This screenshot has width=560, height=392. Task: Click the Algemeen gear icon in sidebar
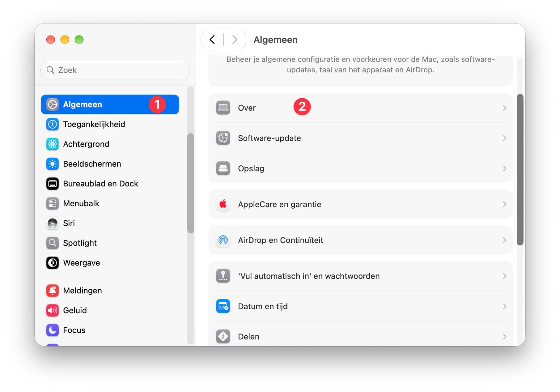point(53,104)
